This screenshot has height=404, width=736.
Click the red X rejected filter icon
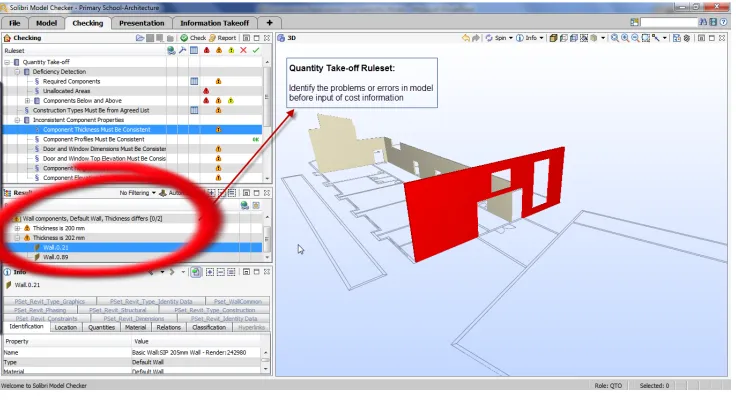[x=243, y=50]
